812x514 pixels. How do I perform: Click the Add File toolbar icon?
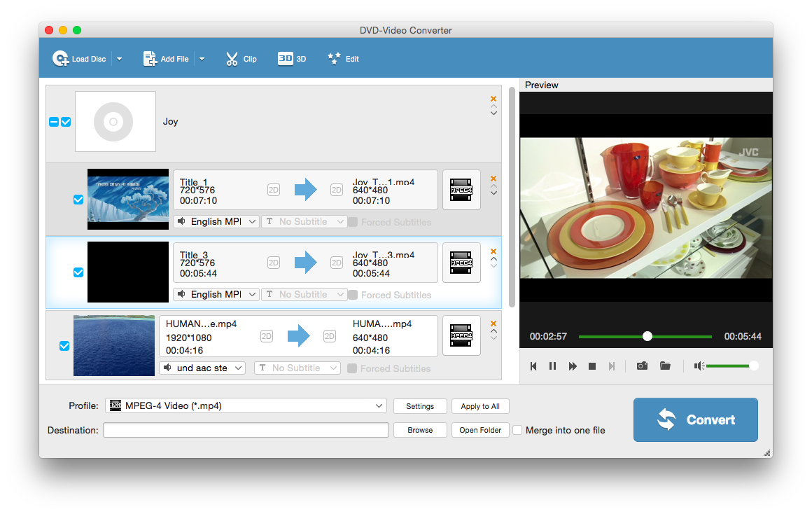coord(149,58)
